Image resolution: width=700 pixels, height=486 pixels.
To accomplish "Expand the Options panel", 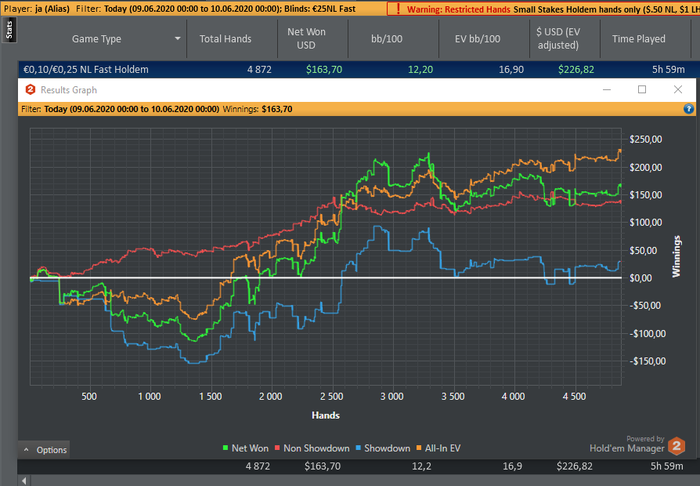I will pos(44,450).
